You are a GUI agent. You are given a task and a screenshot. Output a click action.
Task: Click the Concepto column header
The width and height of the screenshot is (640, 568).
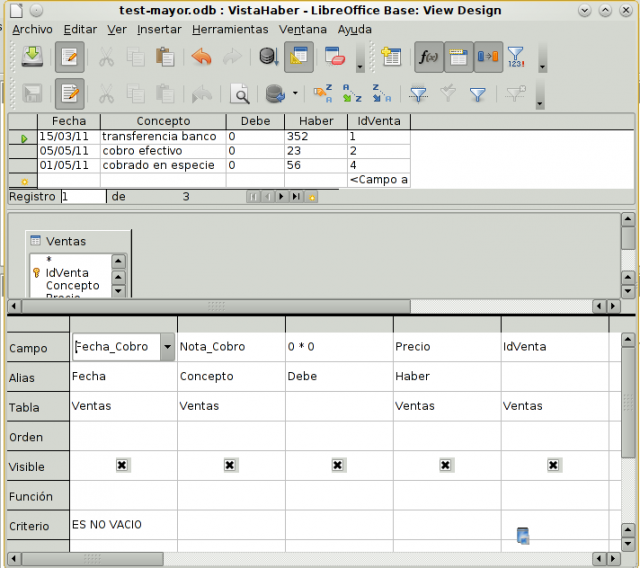point(163,121)
